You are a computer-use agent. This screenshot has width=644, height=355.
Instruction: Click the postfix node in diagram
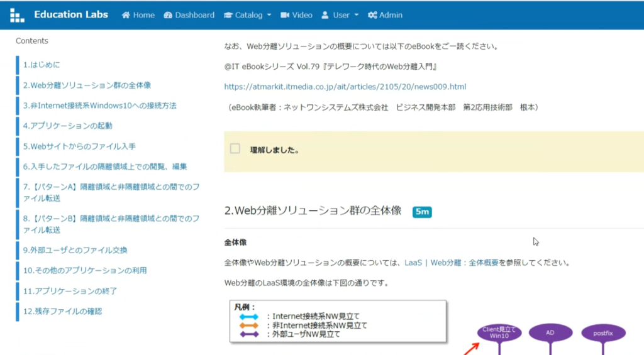tap(603, 333)
